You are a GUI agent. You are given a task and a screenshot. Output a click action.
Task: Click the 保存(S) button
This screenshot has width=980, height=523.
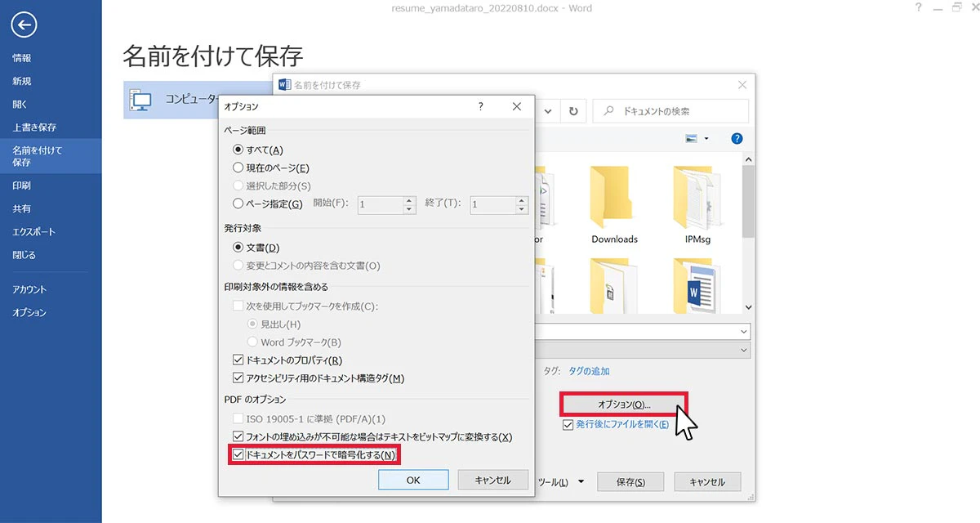[630, 482]
